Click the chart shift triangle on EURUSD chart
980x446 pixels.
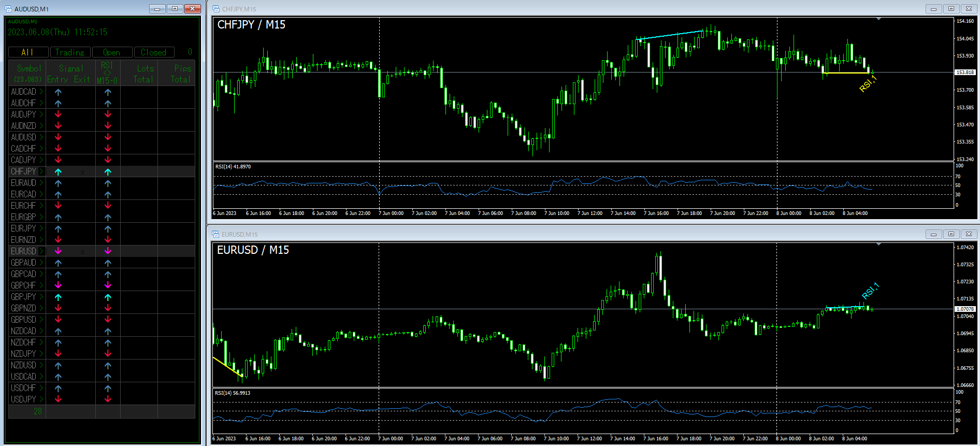tap(878, 244)
